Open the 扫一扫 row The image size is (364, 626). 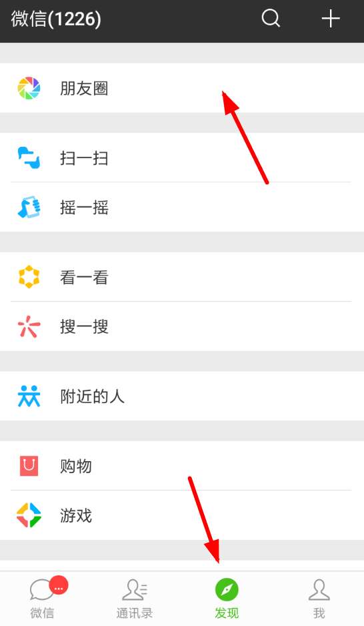pyautogui.click(x=182, y=158)
